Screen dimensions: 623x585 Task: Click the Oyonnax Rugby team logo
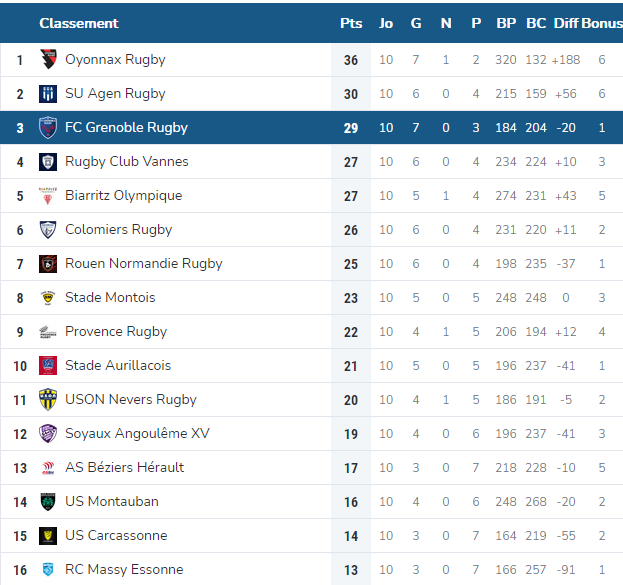[48, 60]
